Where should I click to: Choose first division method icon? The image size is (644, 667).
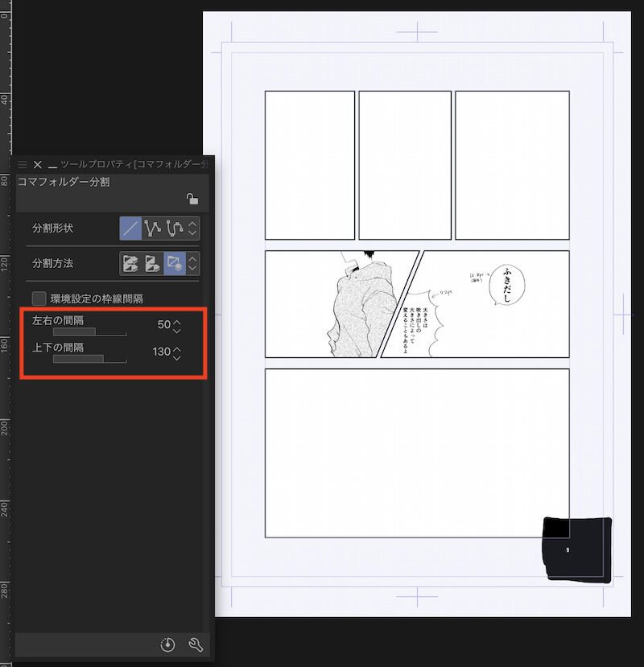tap(130, 263)
